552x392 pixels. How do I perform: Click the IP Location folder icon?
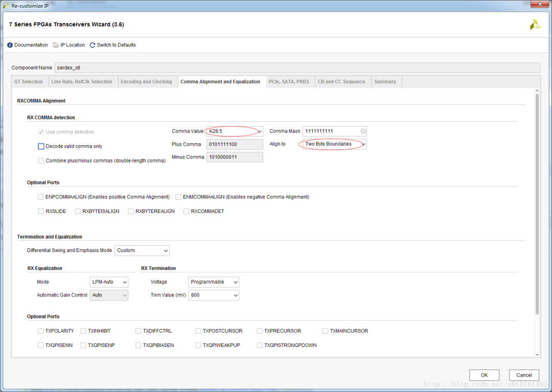(x=56, y=45)
